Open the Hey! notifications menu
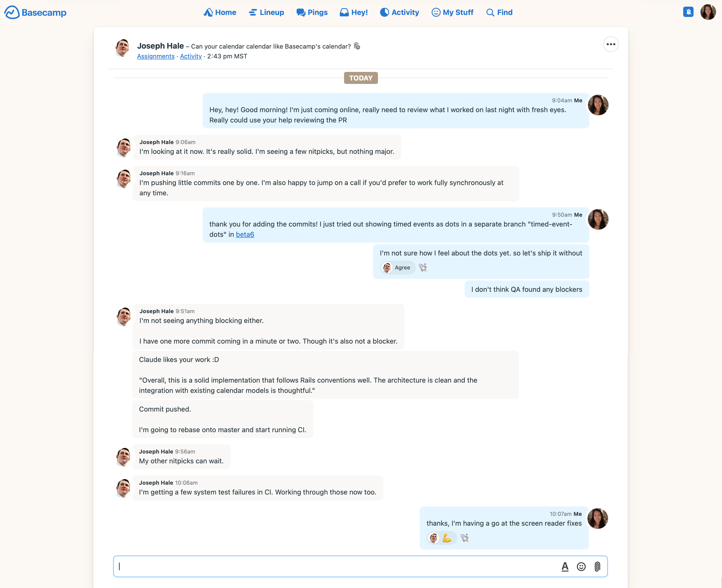722x588 pixels. click(x=354, y=13)
